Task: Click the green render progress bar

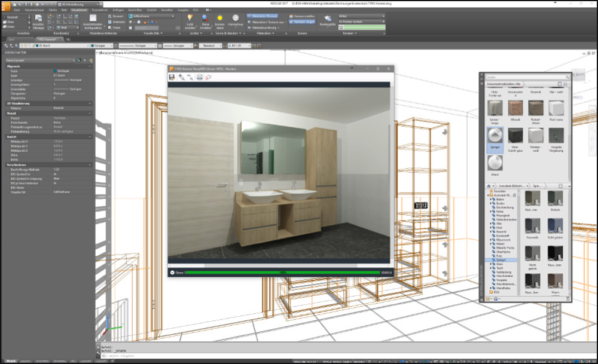Action: (x=282, y=273)
